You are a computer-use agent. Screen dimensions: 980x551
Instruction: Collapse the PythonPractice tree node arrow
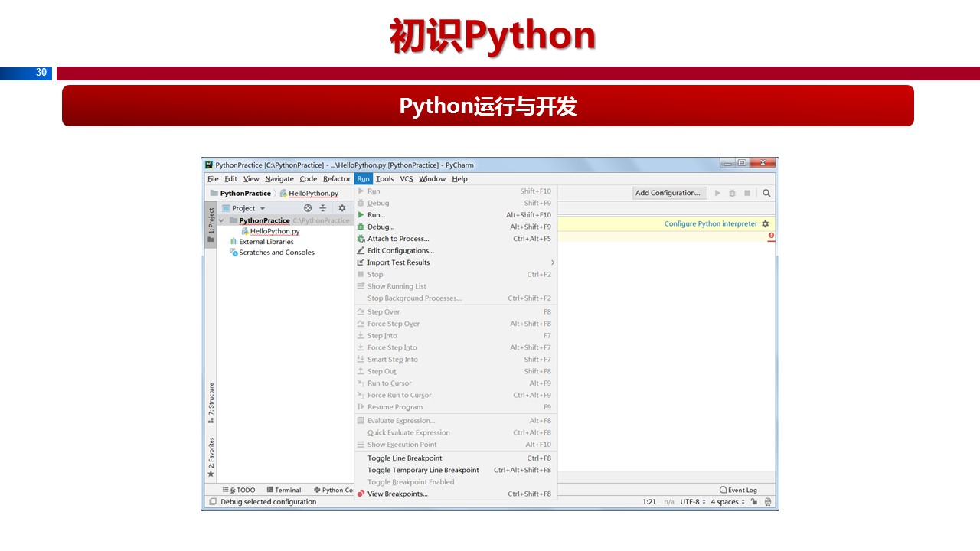pyautogui.click(x=222, y=220)
